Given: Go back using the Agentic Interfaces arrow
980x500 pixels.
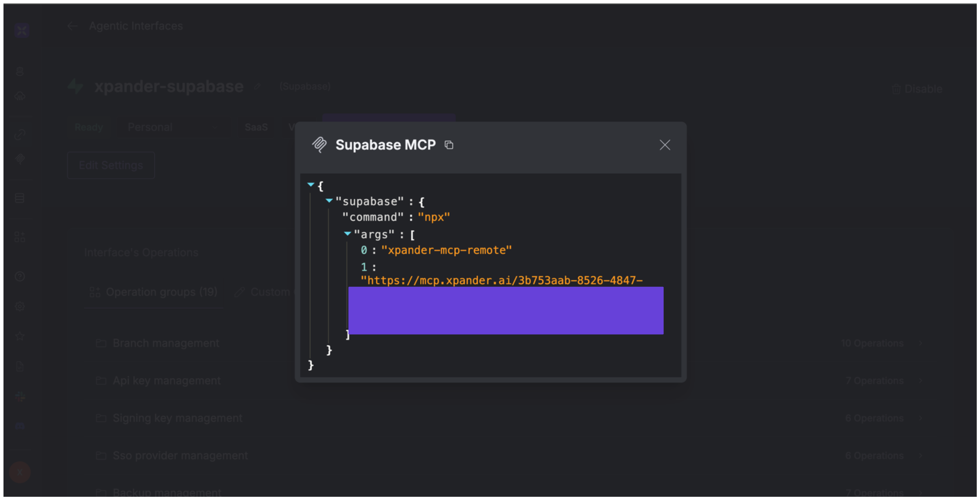Looking at the screenshot, I should 72,26.
